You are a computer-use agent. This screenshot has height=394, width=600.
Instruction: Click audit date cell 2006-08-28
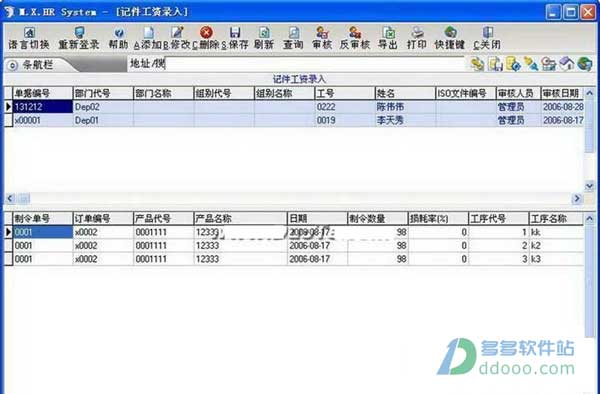coord(562,107)
